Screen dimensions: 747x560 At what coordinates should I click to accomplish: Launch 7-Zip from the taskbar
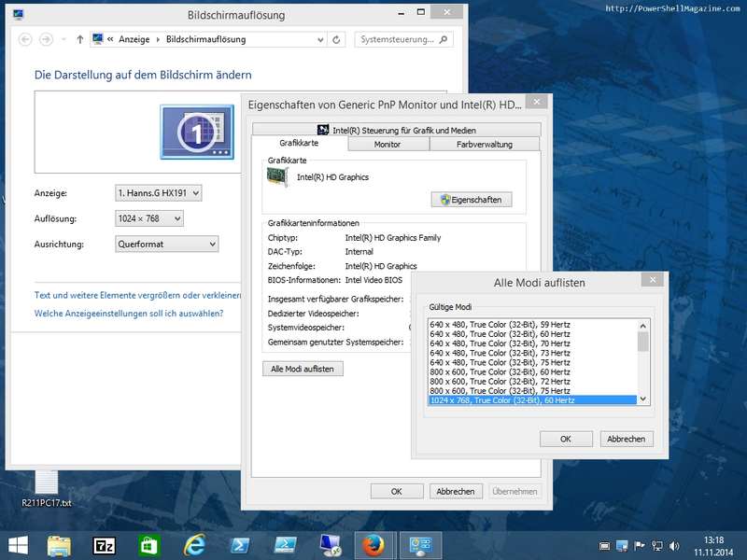click(x=105, y=545)
